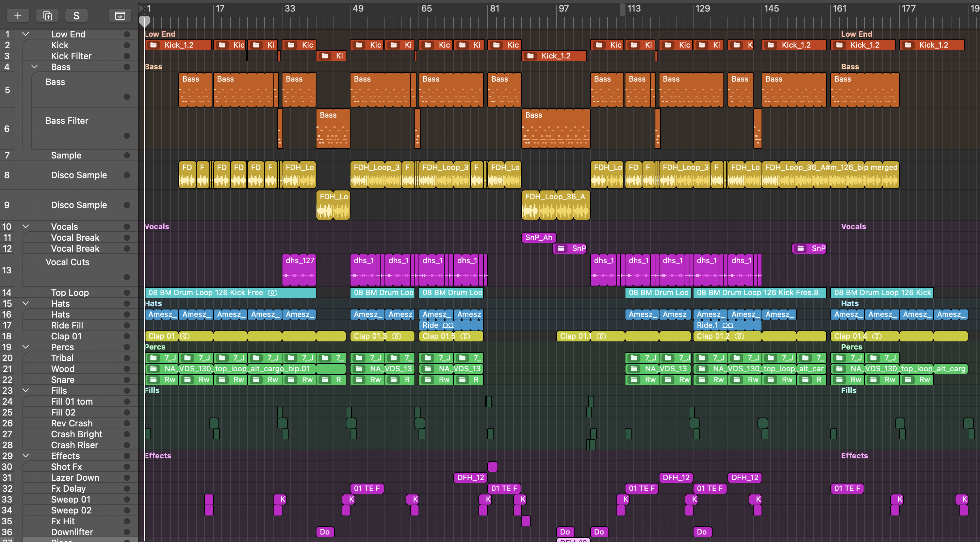This screenshot has height=542, width=980.
Task: Click the first Do Downlifter region
Action: [325, 532]
